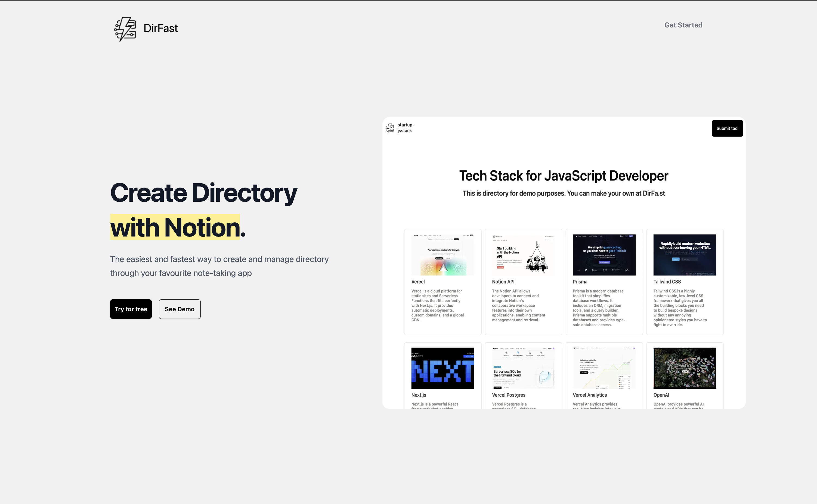Click the Vercel card title
The width and height of the screenshot is (817, 504).
418,282
